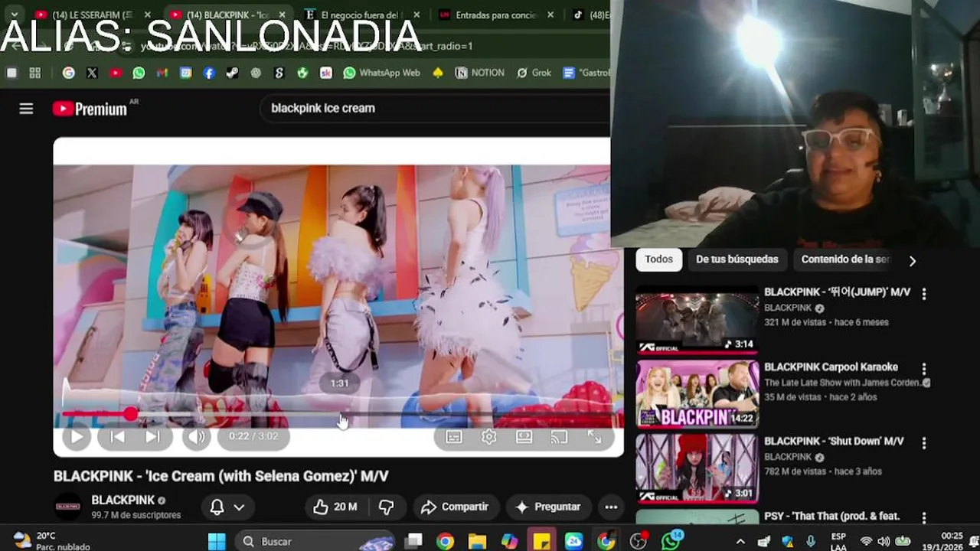Screen dimensions: 980x551
Task: Open the YouTube hamburger menu
Action: [x=26, y=109]
